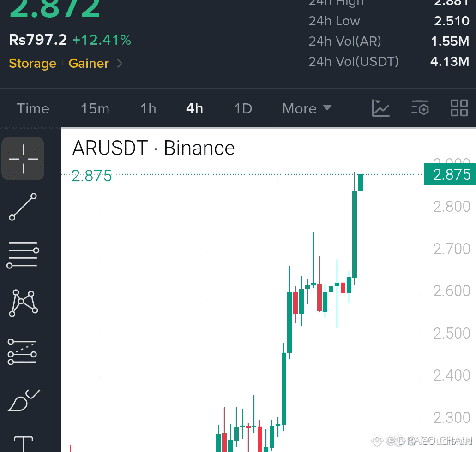Open the Storage category link
The image size is (476, 452).
pos(33,64)
